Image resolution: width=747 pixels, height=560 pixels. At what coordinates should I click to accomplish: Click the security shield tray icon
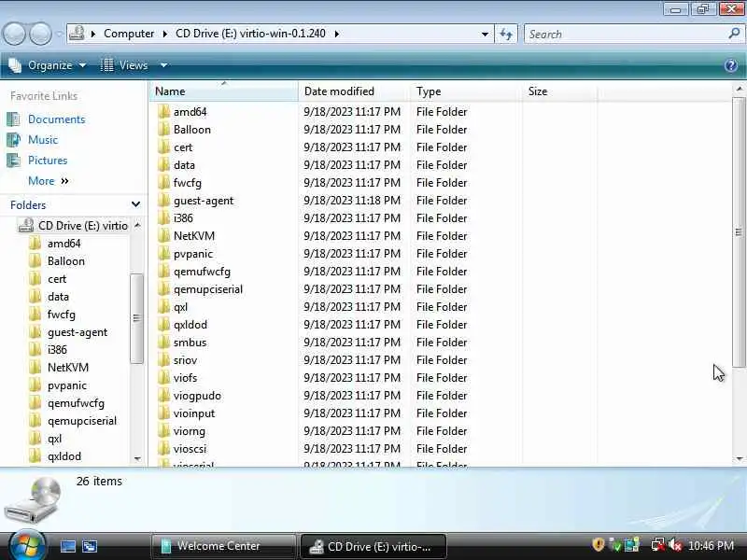[x=598, y=544]
